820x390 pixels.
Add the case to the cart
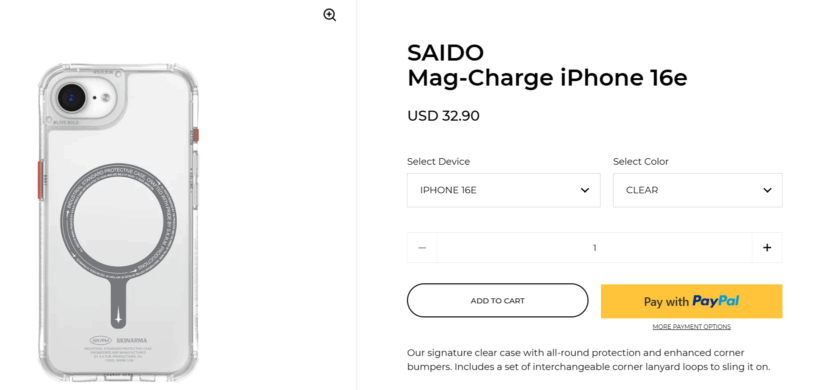(x=497, y=301)
